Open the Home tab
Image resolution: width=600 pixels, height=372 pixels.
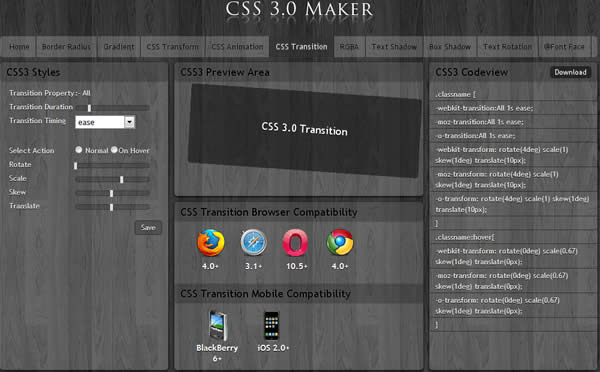click(19, 47)
